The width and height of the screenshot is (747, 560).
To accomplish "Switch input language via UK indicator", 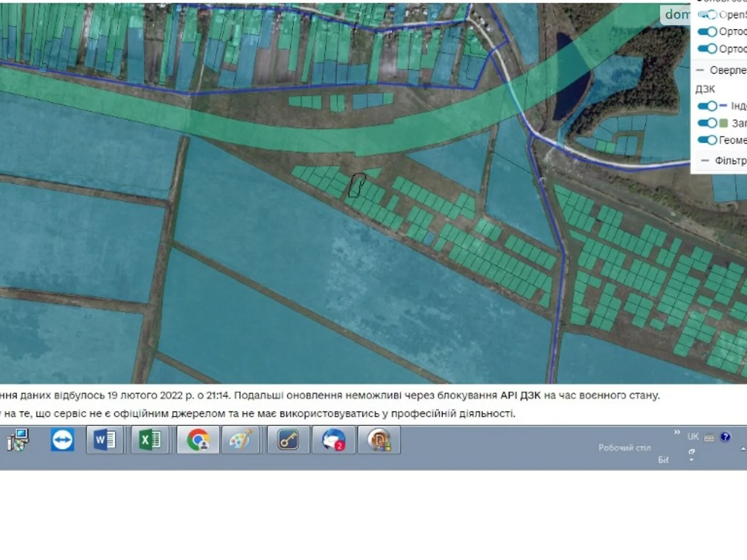I will [693, 436].
